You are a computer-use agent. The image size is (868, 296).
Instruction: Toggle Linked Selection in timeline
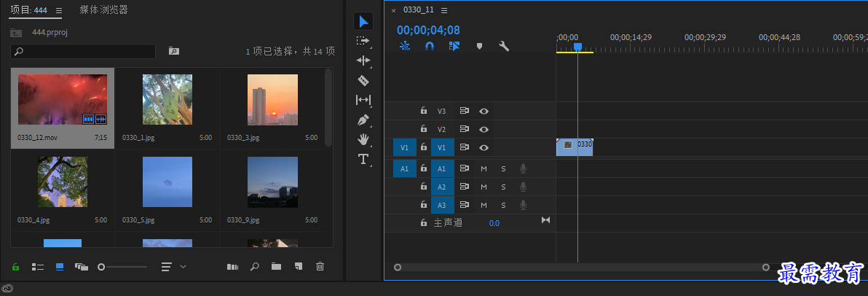tap(454, 46)
